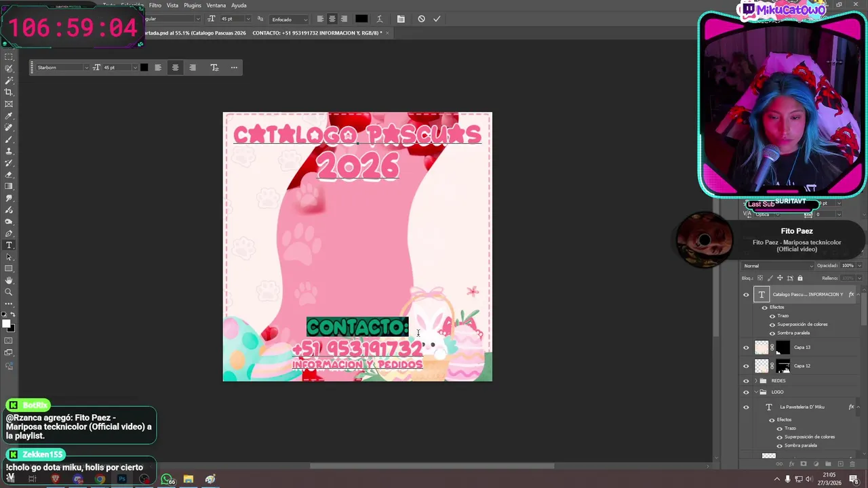Close the Catalogo Pascuas document tab
This screenshot has height=488, width=868.
pyautogui.click(x=388, y=33)
